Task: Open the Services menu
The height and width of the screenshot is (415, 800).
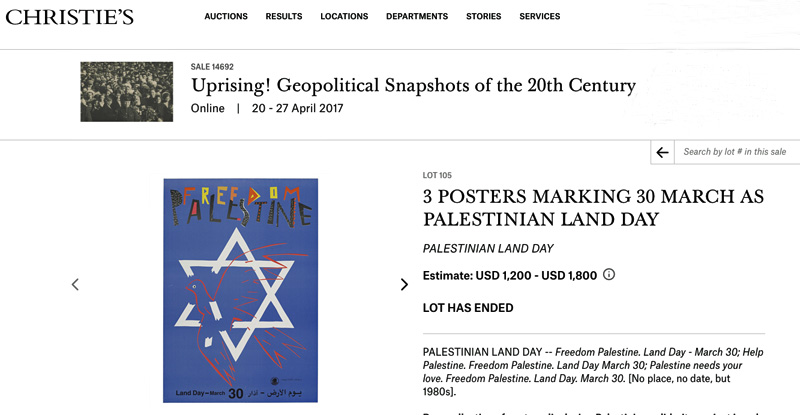Action: pyautogui.click(x=540, y=16)
